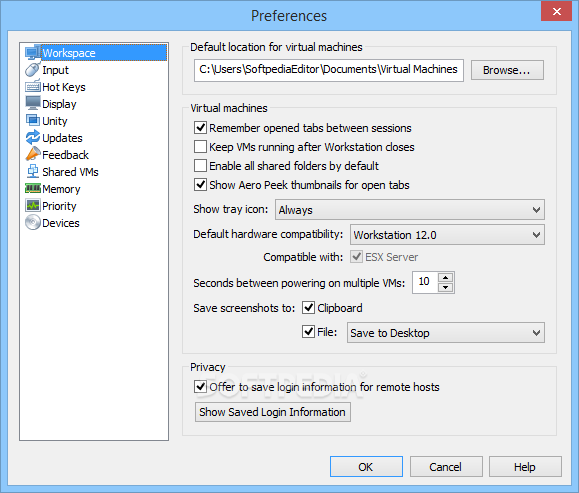Click the Memory chip icon
579x493 pixels.
[x=33, y=188]
